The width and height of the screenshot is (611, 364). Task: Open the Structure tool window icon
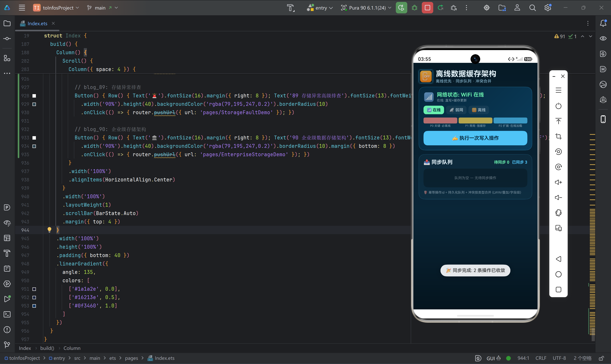7,58
